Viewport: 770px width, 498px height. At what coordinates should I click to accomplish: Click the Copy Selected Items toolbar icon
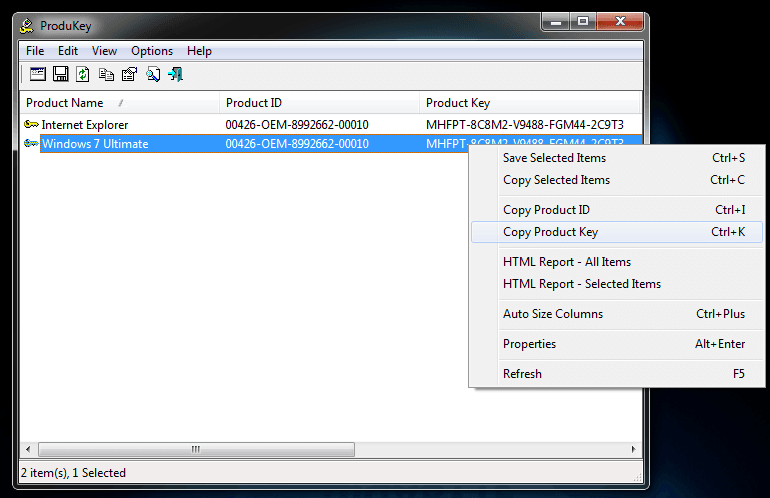(x=106, y=74)
